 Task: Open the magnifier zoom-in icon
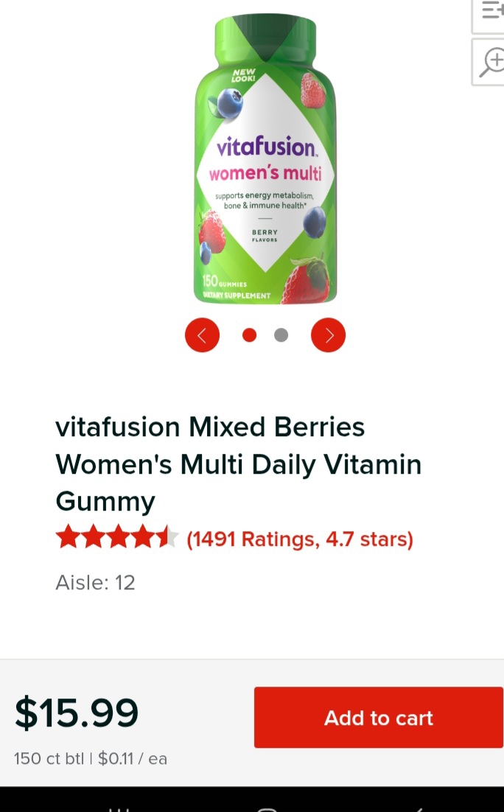pyautogui.click(x=488, y=63)
